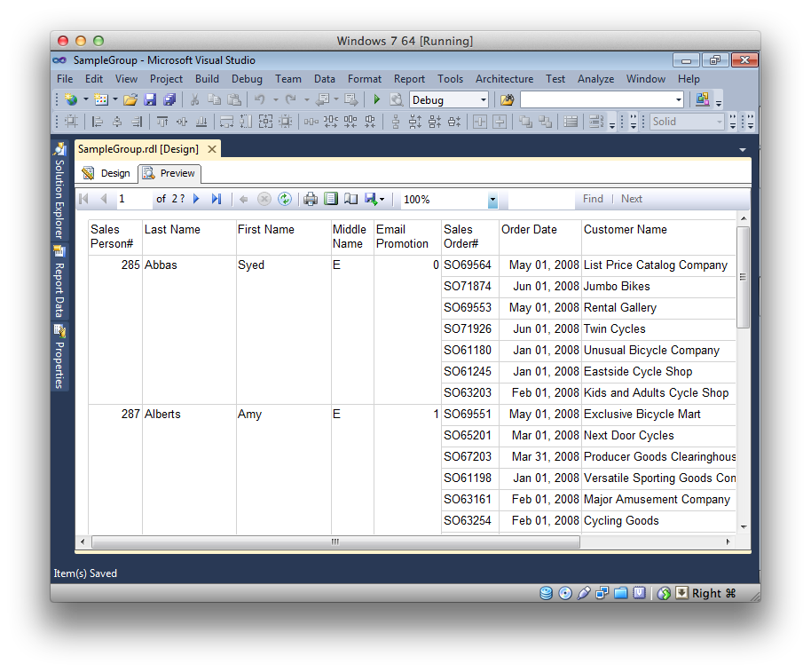Viewport: 811px width, 672px height.
Task: Save all open files
Action: [170, 99]
